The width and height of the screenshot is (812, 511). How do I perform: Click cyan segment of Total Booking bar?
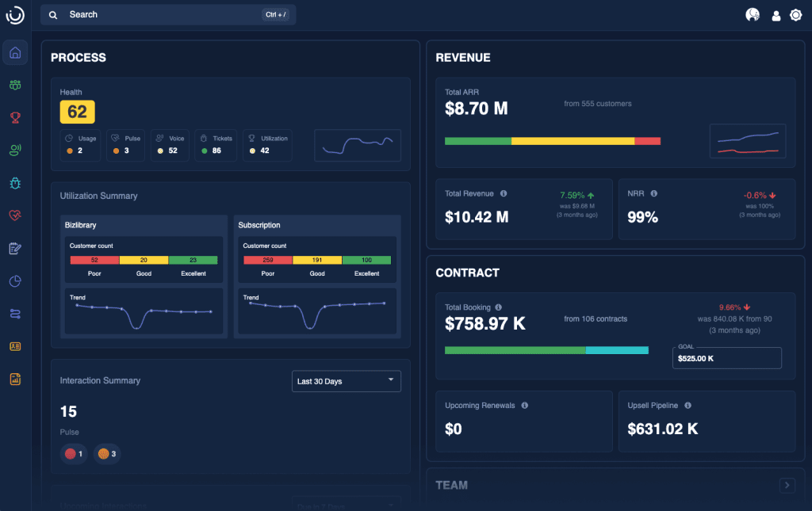(x=617, y=350)
